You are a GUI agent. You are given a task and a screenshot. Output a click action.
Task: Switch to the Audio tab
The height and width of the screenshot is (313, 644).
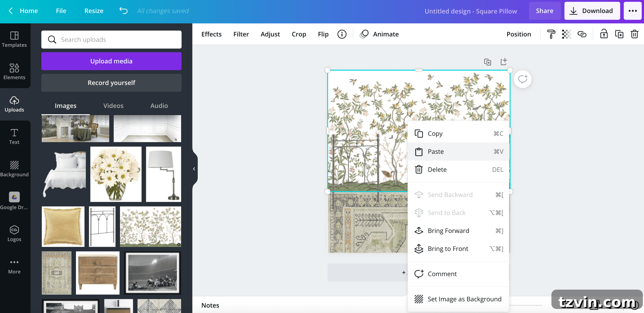point(159,106)
